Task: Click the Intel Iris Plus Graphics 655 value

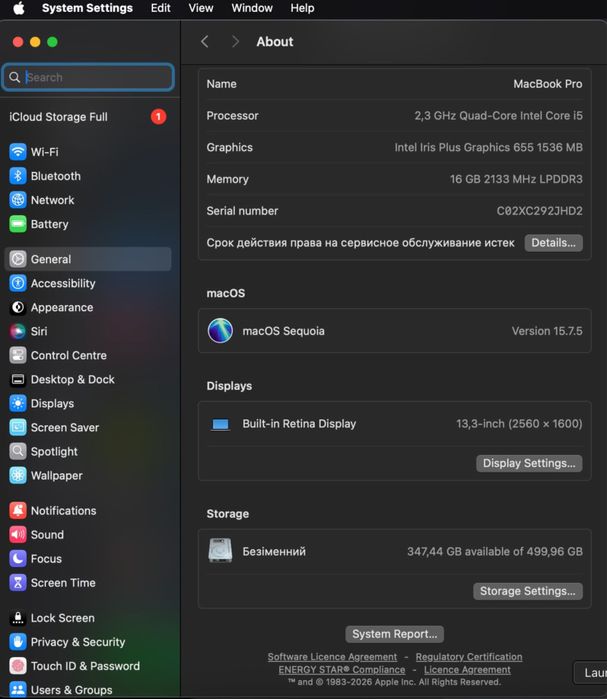Action: pos(488,148)
